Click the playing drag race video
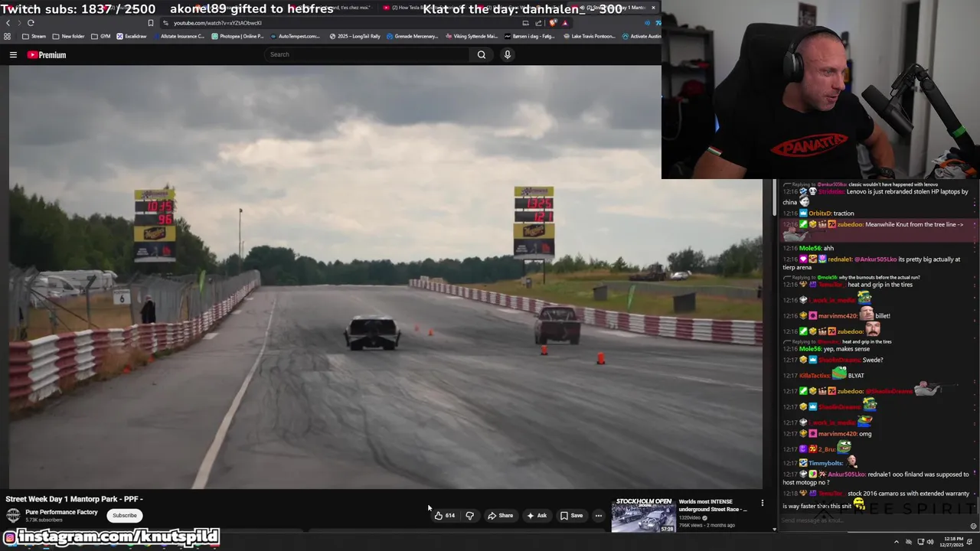The width and height of the screenshot is (980, 551). [386, 277]
